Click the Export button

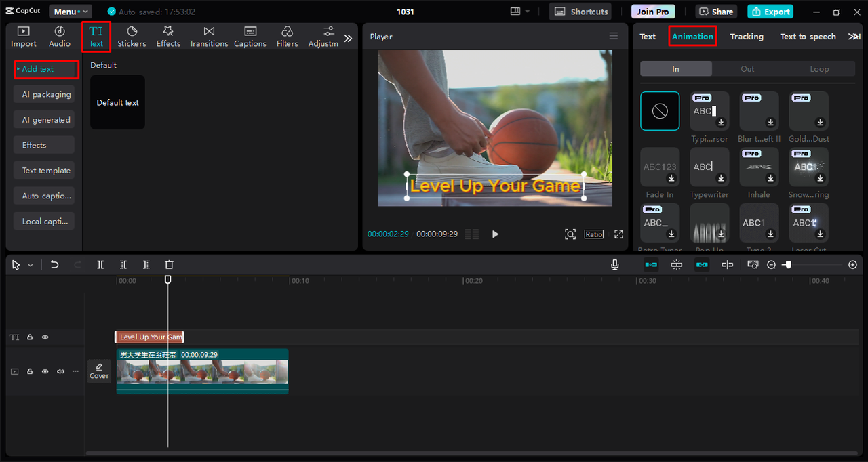click(770, 12)
